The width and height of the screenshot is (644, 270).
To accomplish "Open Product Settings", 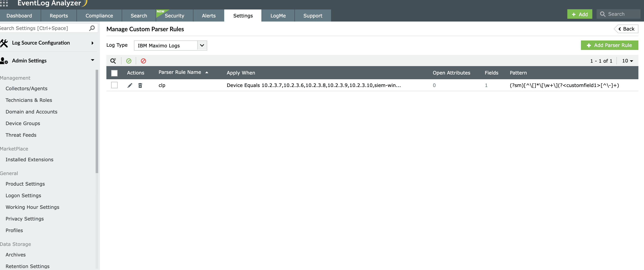I will pyautogui.click(x=25, y=184).
